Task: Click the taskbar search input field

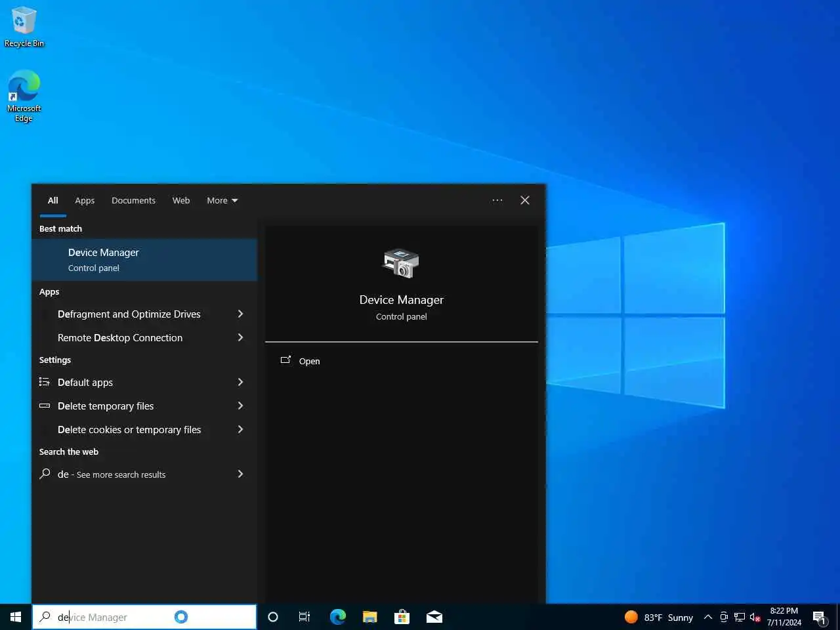Action: click(x=144, y=617)
